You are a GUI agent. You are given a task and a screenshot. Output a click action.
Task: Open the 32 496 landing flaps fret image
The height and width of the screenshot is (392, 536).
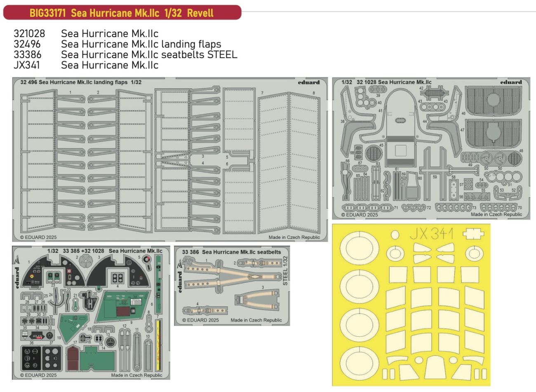(x=169, y=159)
